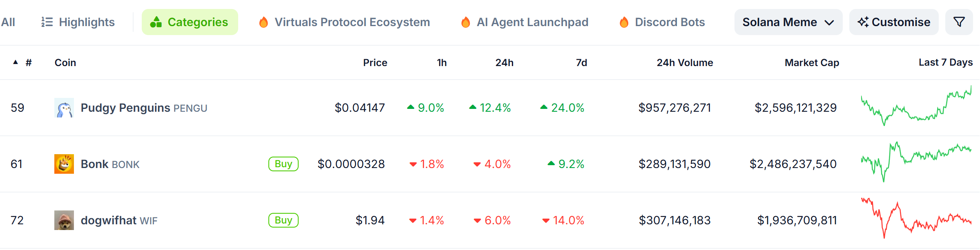Open the Pudgy Penguins PENGU link

pyautogui.click(x=144, y=108)
